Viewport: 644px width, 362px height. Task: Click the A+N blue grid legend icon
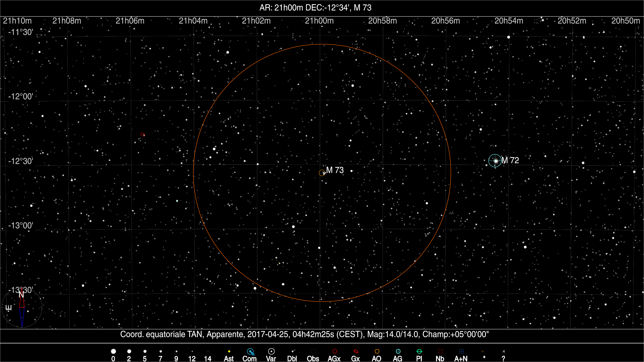(462, 351)
